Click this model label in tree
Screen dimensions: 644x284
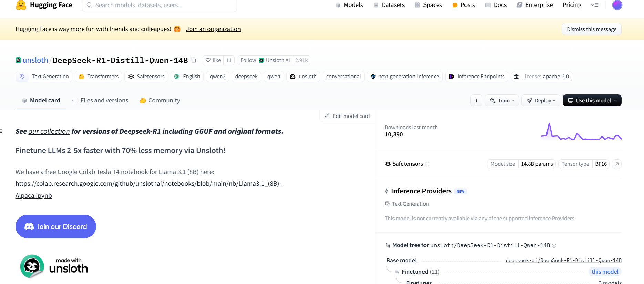coord(605,272)
